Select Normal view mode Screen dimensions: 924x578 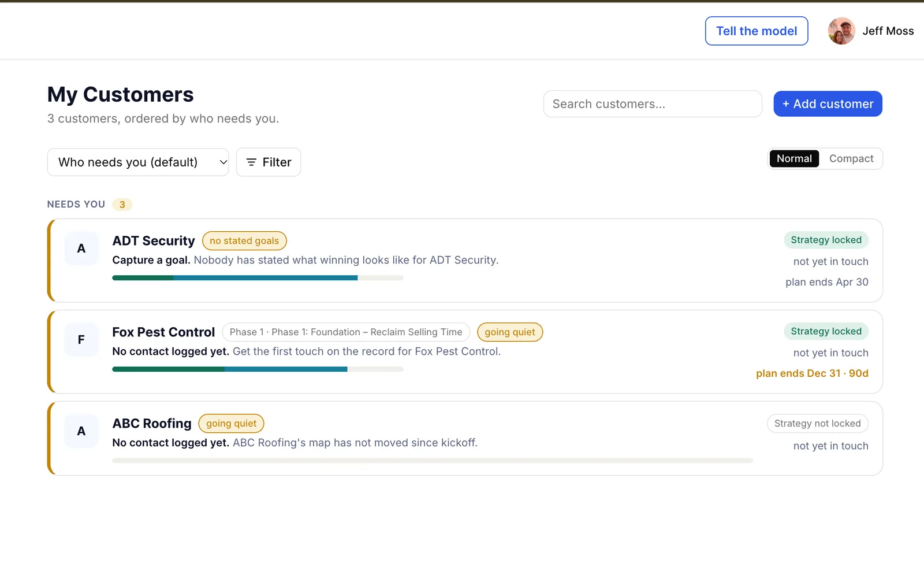coord(794,158)
